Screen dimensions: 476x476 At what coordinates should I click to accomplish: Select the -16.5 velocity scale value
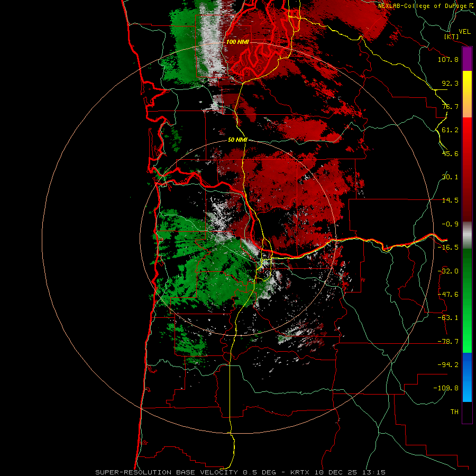click(x=448, y=248)
